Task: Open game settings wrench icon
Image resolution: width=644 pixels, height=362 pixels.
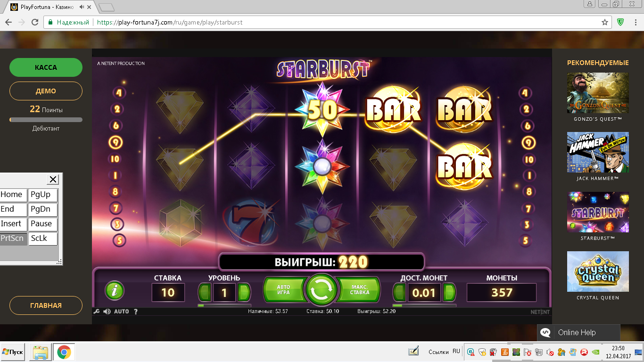Action: [x=96, y=312]
